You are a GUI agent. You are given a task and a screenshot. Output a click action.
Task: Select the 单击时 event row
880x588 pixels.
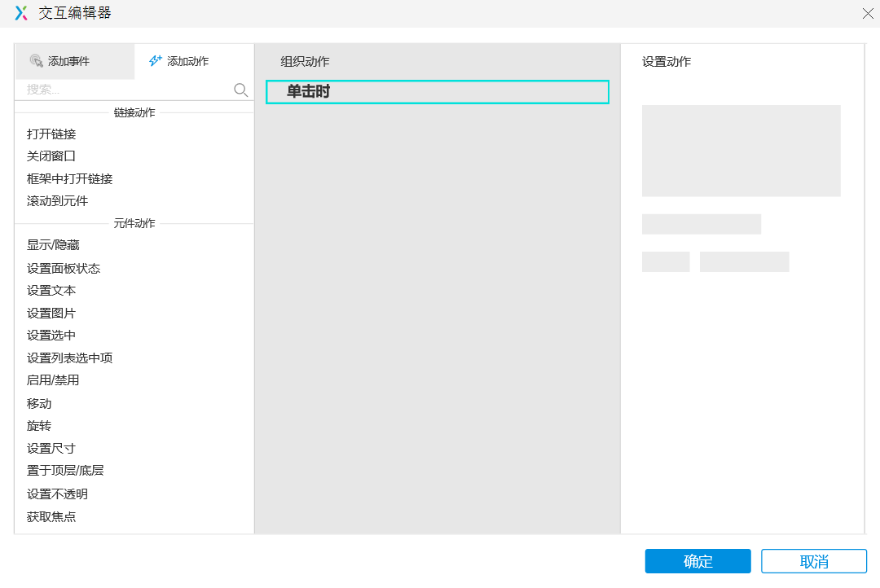(x=438, y=92)
